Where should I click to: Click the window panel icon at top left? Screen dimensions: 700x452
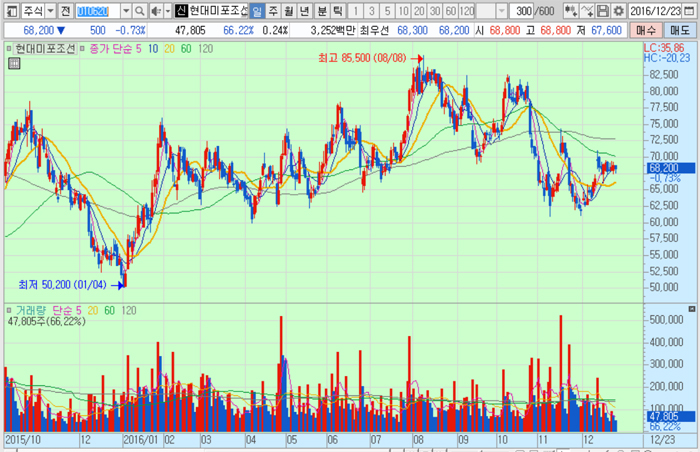[9, 11]
